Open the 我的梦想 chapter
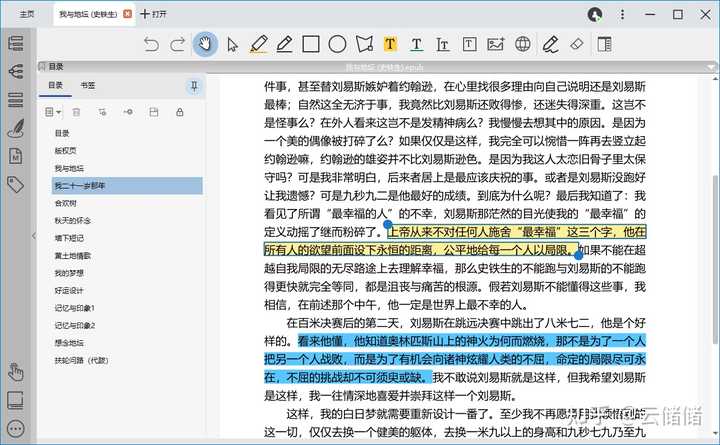Image resolution: width=720 pixels, height=445 pixels. click(69, 273)
